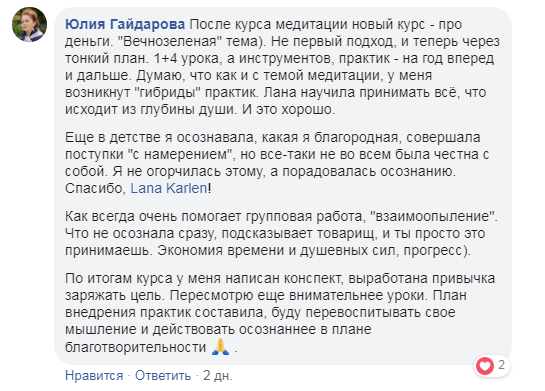
Task: Select the paragraph beginning "После курса медитации"
Action: [282, 67]
